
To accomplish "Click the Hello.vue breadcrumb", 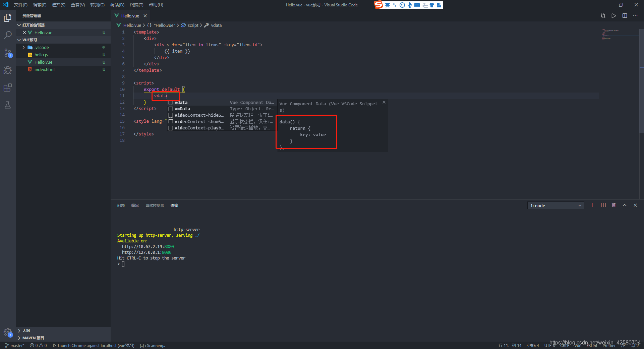I will (129, 25).
